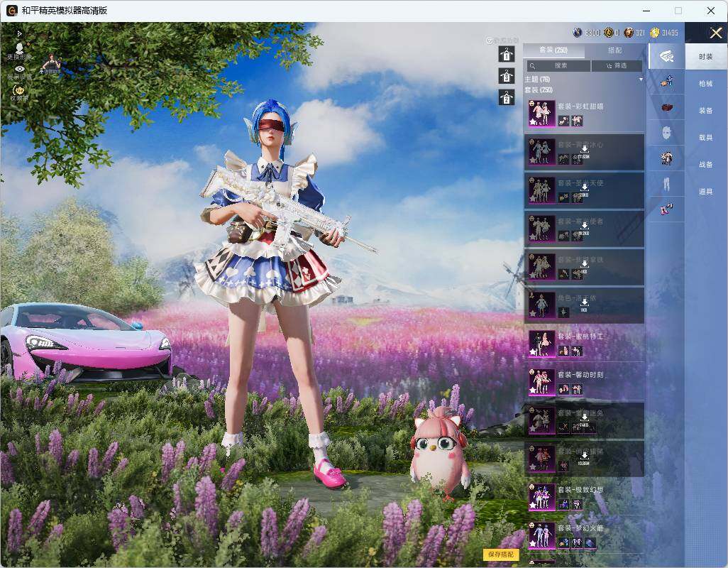Image resolution: width=728 pixels, height=568 pixels.
Task: Click the 筛选 filter button
Action: [x=617, y=66]
